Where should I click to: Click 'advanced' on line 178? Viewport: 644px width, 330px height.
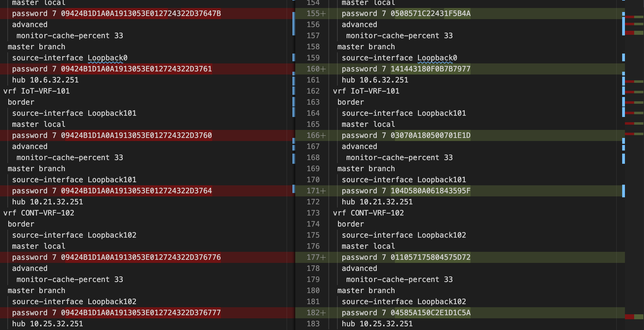[x=359, y=268]
